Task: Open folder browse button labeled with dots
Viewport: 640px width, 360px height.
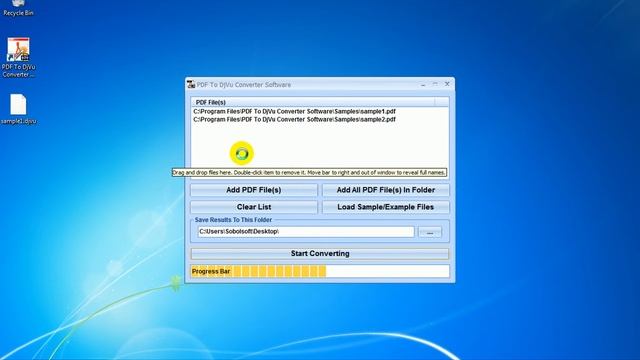Action: click(430, 232)
